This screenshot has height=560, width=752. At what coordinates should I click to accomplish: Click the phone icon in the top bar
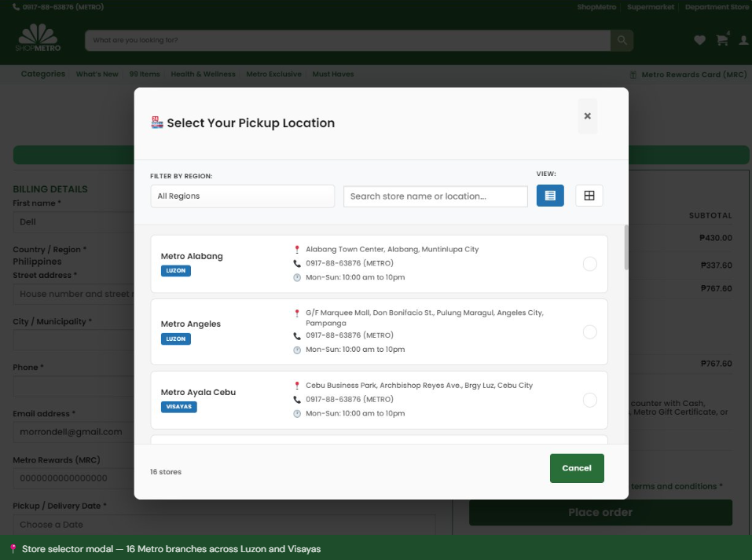(17, 7)
